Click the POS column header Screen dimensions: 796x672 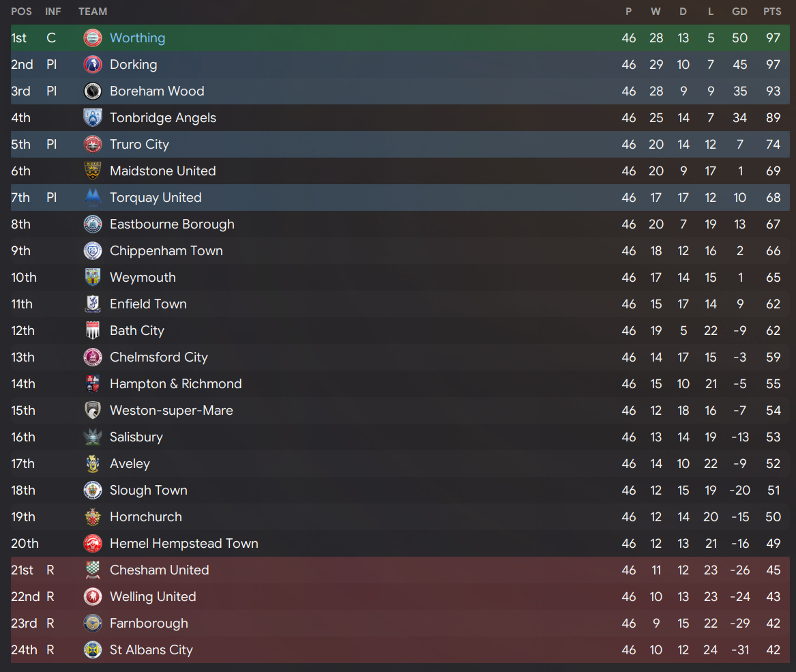click(x=21, y=12)
